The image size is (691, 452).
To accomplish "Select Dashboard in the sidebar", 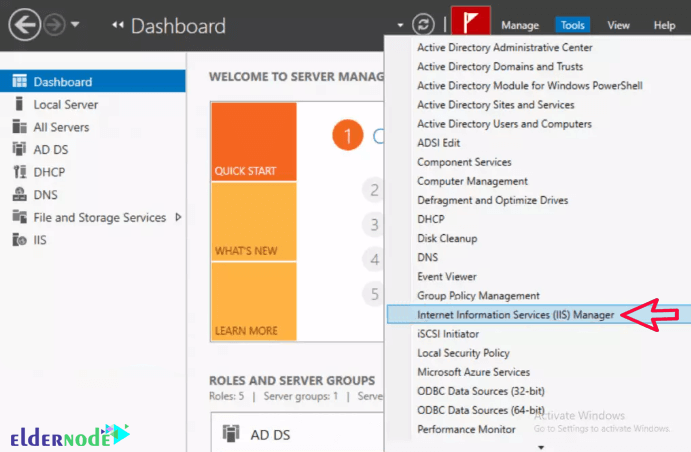I will tap(93, 81).
